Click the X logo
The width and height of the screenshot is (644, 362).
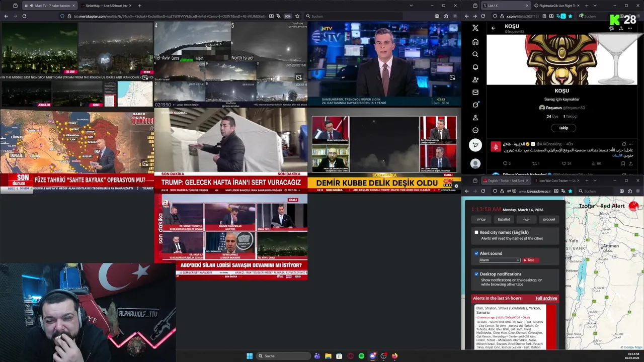[x=475, y=28]
